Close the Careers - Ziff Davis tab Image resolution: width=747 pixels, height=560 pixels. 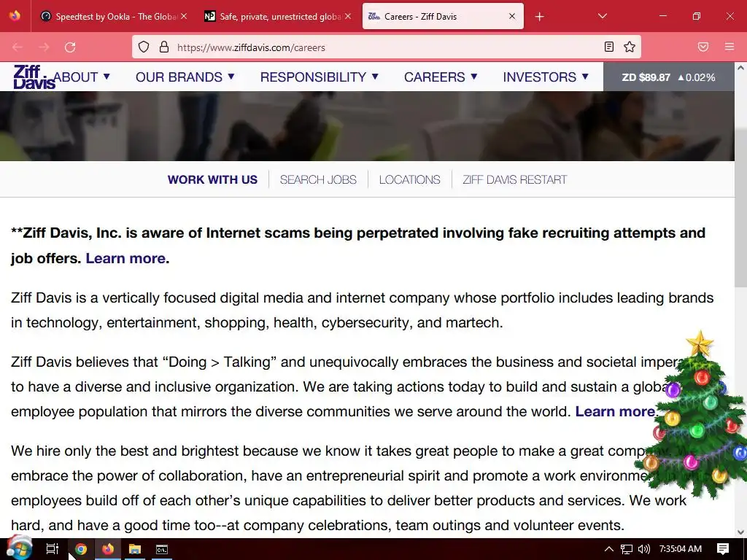point(512,16)
